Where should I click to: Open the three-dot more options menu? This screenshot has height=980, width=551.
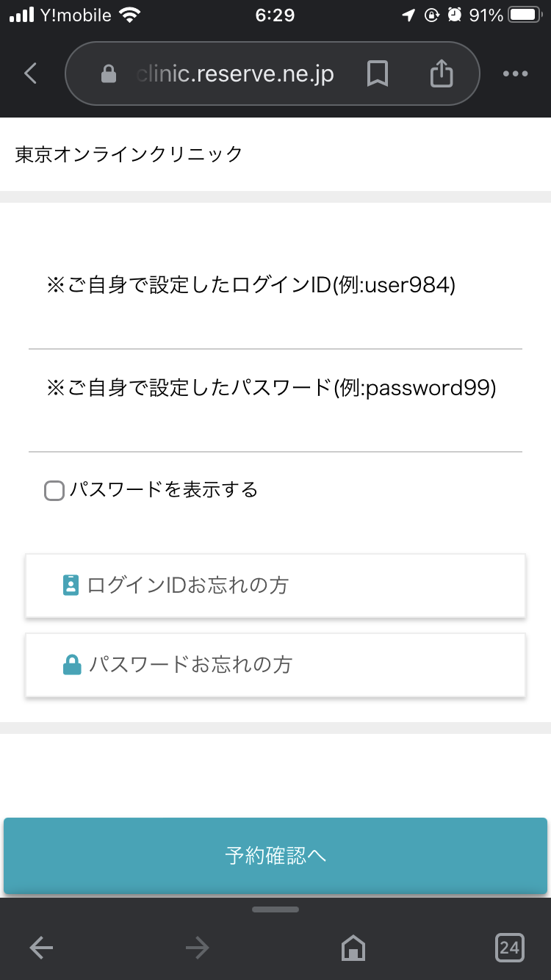(515, 73)
